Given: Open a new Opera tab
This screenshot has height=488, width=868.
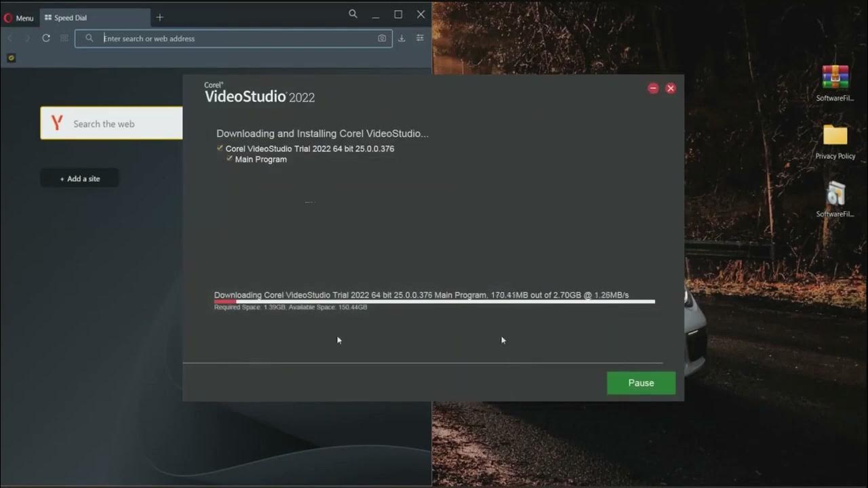Looking at the screenshot, I should pos(160,17).
